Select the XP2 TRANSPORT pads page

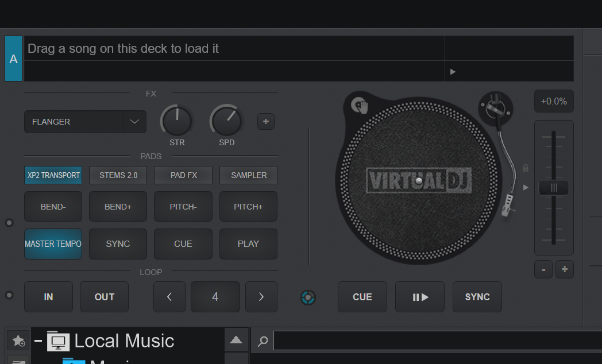[53, 175]
